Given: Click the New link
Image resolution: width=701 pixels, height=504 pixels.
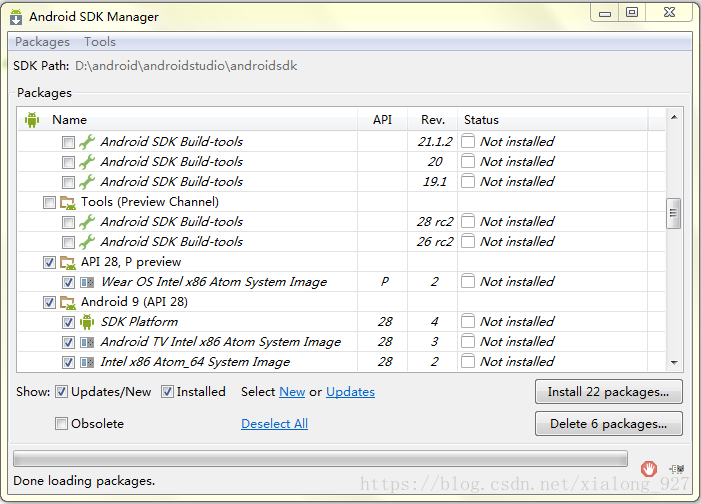Looking at the screenshot, I should point(292,392).
